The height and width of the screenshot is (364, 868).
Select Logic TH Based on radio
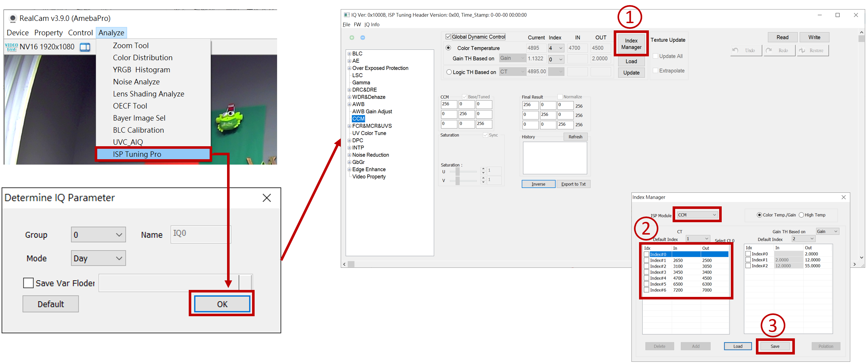(x=449, y=72)
